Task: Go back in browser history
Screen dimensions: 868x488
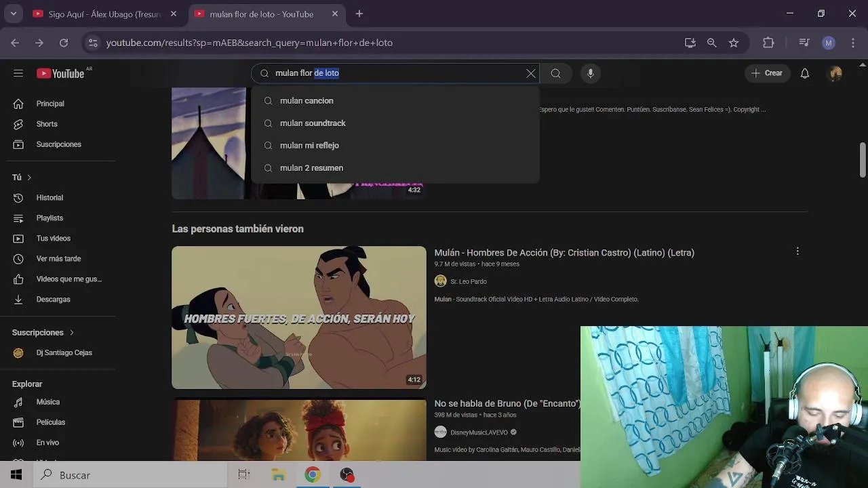Action: tap(15, 43)
